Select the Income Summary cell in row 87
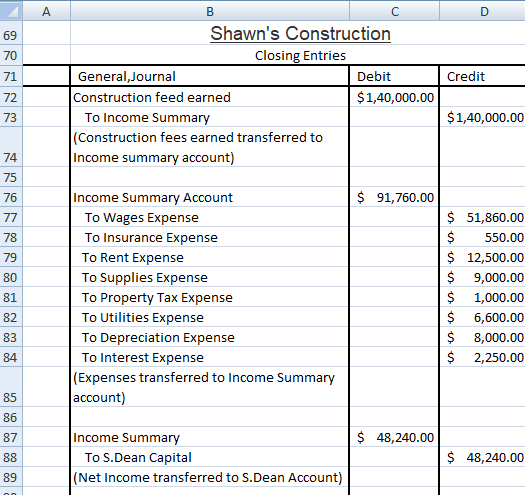The height and width of the screenshot is (495, 525). pos(210,437)
